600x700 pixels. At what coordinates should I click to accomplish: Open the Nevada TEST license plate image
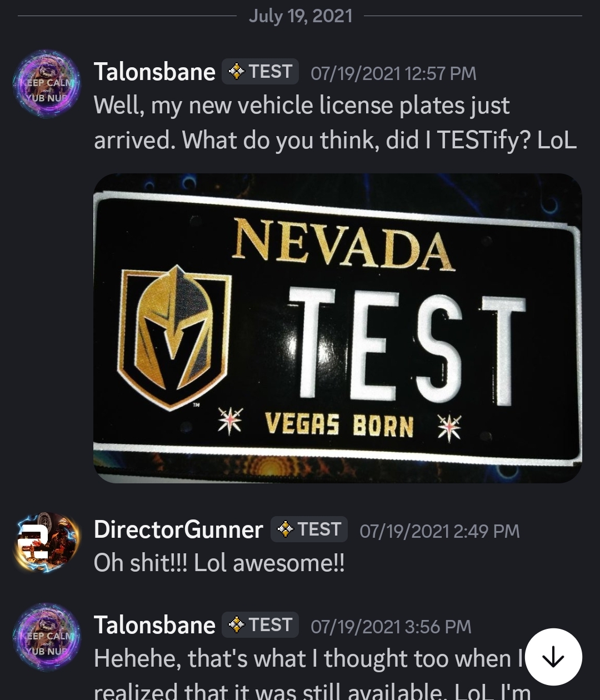coord(338,328)
